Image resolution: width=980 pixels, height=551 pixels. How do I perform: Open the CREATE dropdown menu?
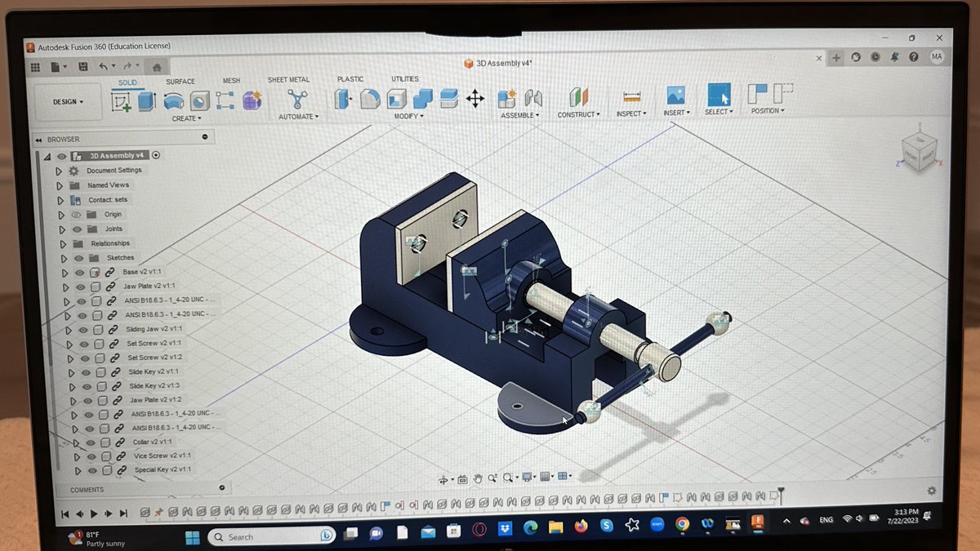pos(185,118)
